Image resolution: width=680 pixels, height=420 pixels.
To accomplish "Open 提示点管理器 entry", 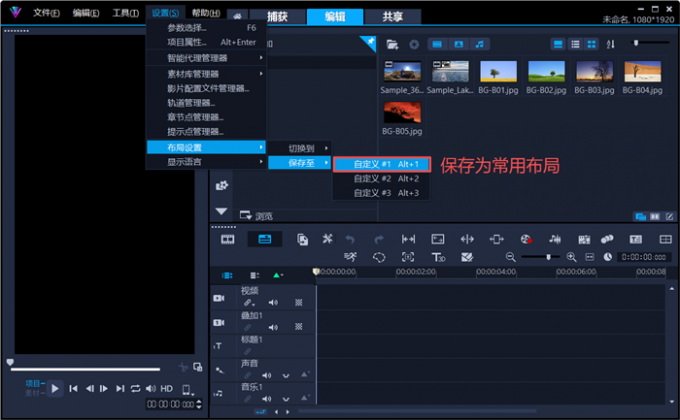I will point(206,131).
